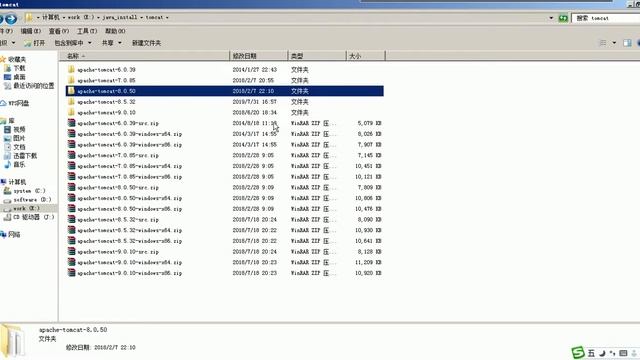Select apache-tomcat-8.0.50-windows-x64.zip
640x360 pixels.
(x=224, y=198)
